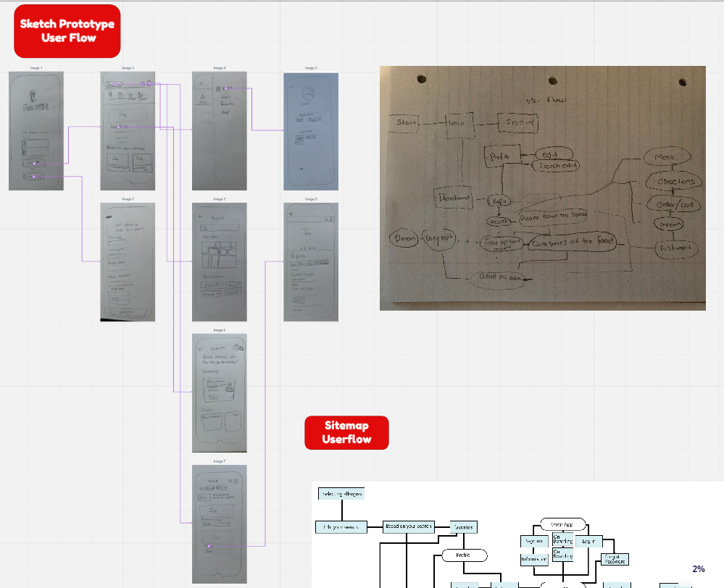This screenshot has height=588, width=724.
Task: Click the 'Image 1' caption text
Action: click(x=36, y=68)
